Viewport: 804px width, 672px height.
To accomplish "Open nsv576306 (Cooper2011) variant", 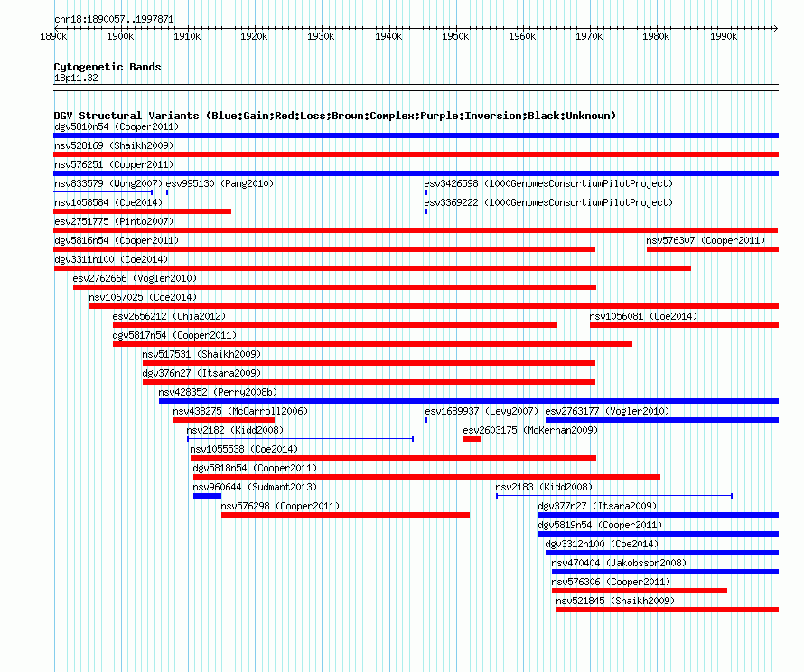I will tap(611, 582).
